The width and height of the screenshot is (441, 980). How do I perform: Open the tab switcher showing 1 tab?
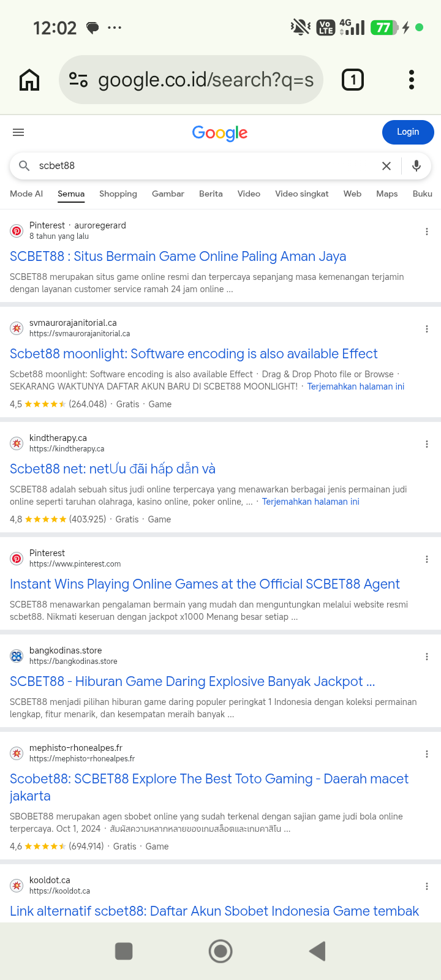coord(352,80)
